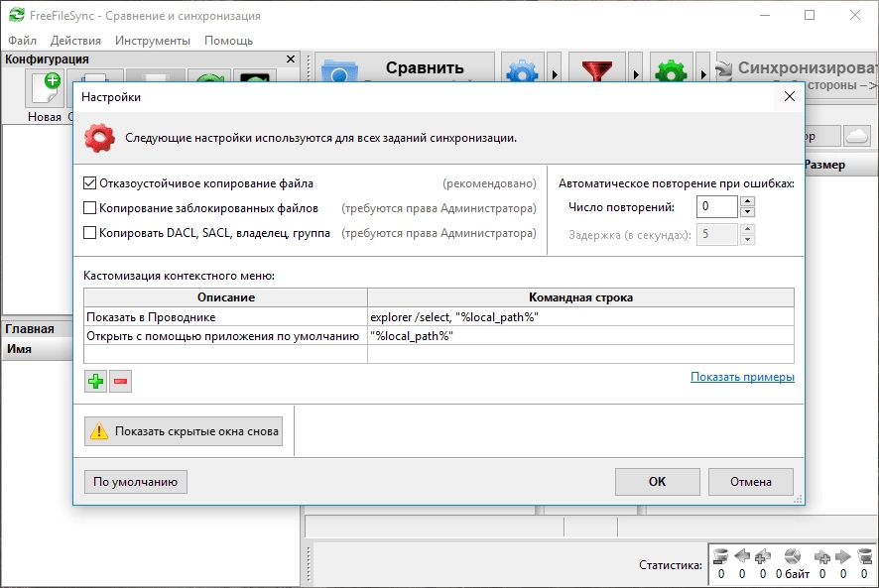Toggle copy DACL, SACL, owner, group
The width and height of the screenshot is (879, 588).
pyautogui.click(x=89, y=233)
